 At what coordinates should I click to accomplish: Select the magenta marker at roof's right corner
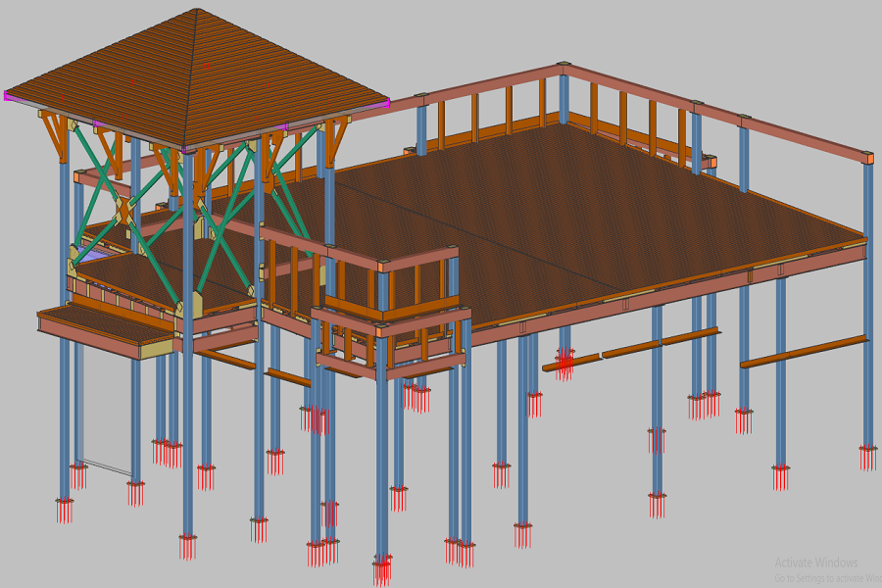click(x=385, y=101)
